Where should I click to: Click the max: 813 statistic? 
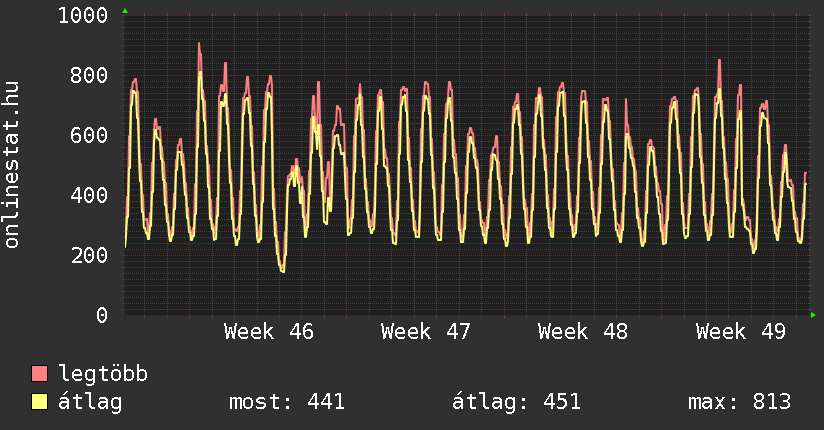739,402
